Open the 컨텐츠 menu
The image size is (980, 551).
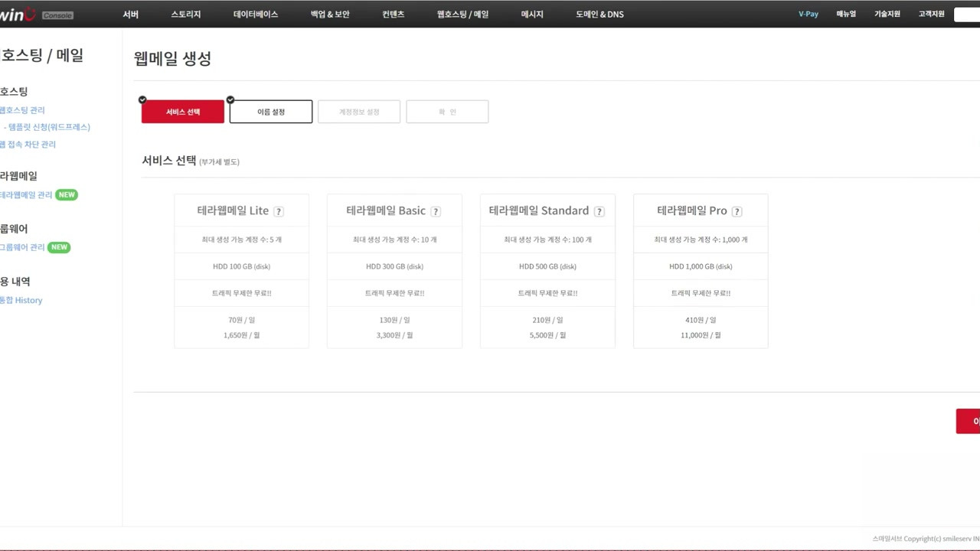click(394, 15)
